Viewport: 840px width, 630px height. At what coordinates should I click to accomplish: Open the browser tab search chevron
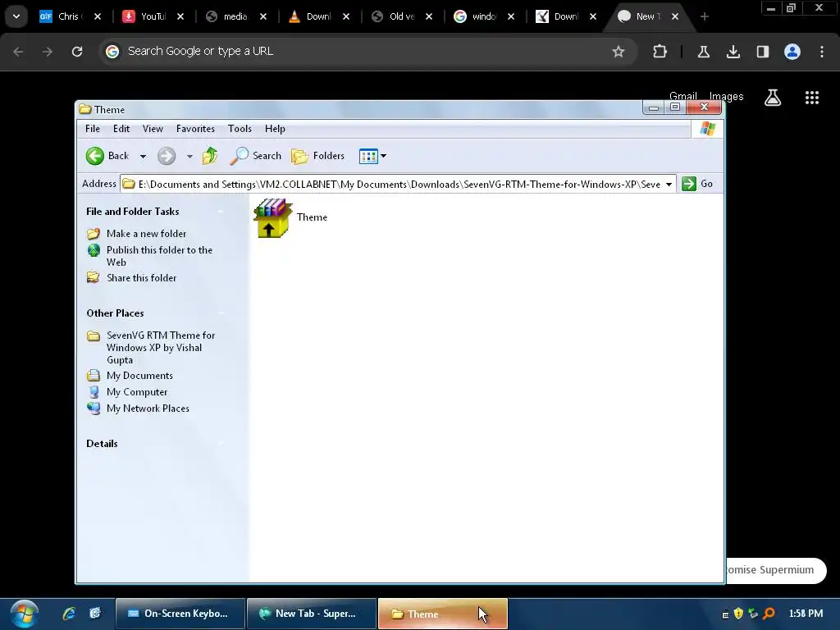pos(16,16)
